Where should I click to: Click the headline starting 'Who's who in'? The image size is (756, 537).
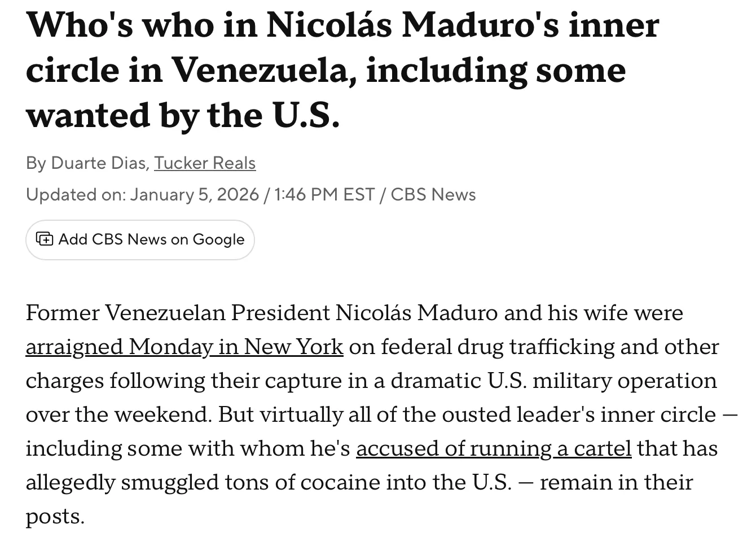(342, 26)
